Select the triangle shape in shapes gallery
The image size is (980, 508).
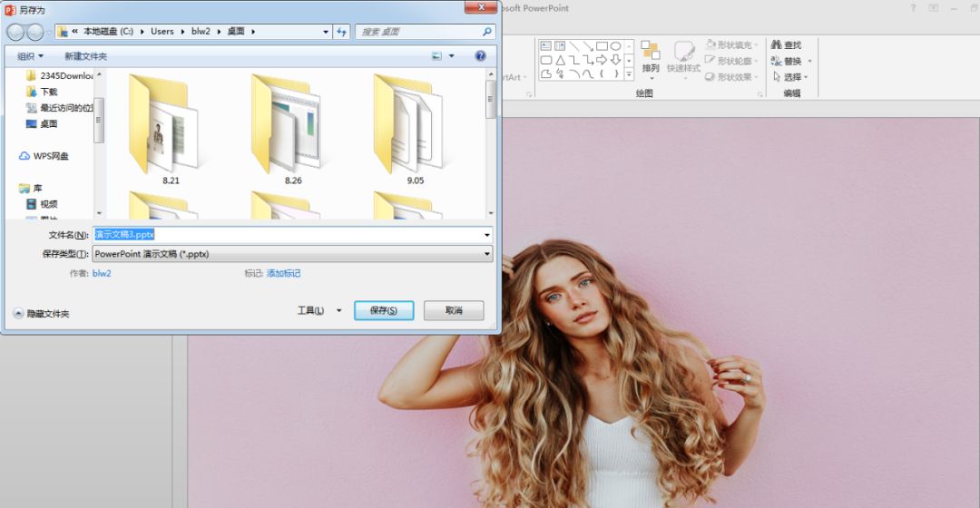tap(561, 61)
